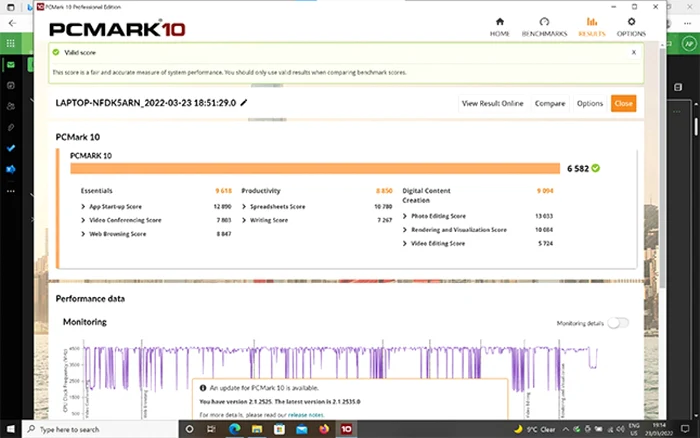Click the profile avatar in background browser
700x438 pixels.
pyautogui.click(x=689, y=44)
